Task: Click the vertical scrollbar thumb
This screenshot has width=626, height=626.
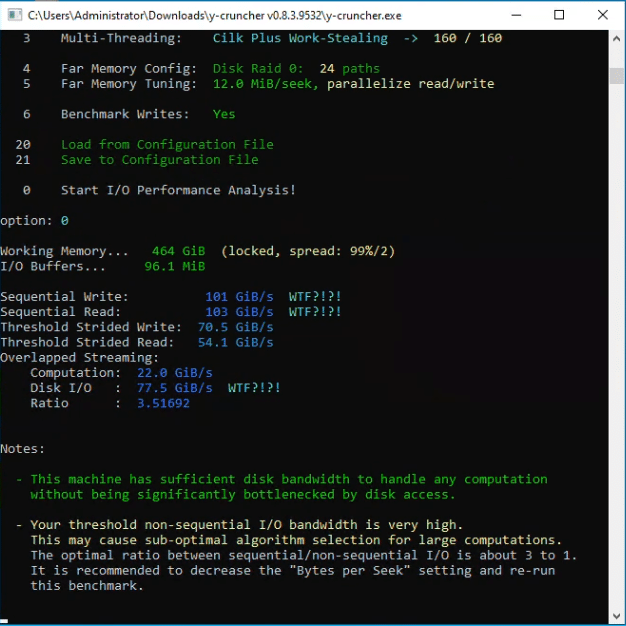Action: 616,76
